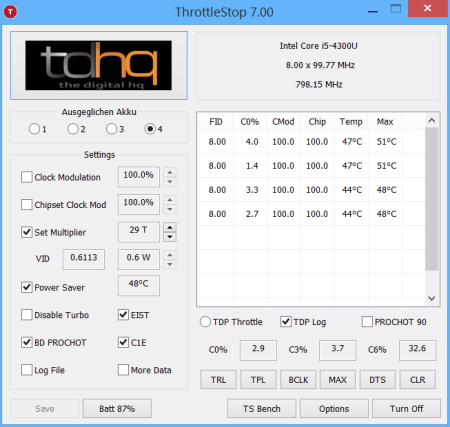Image resolution: width=450 pixels, height=427 pixels.
Task: Click the CMod column header
Action: 283,122
